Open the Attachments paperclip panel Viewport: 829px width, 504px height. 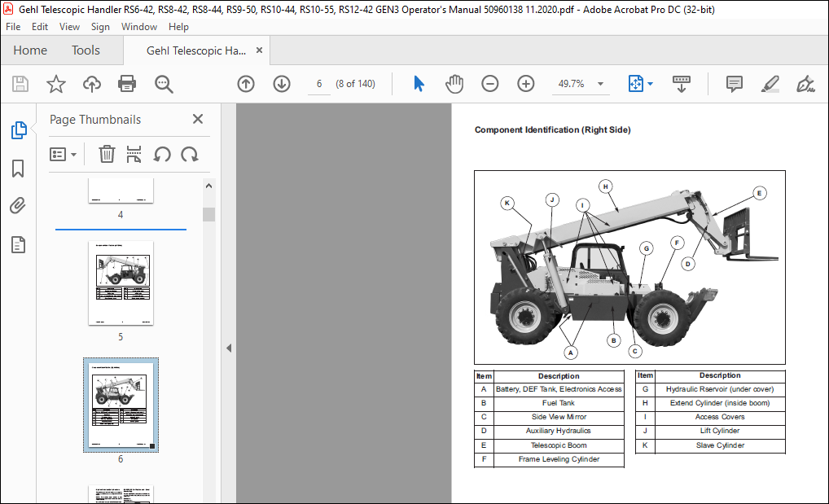point(18,206)
